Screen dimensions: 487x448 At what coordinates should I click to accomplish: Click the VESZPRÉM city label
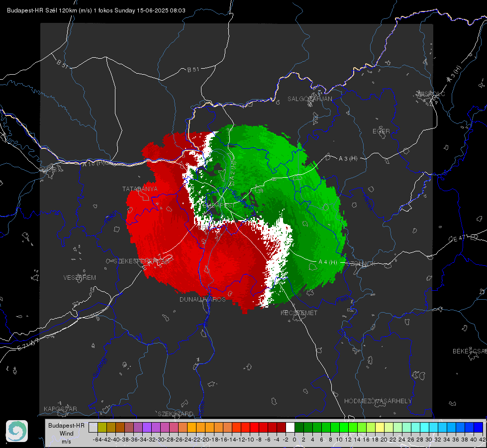[80, 277]
